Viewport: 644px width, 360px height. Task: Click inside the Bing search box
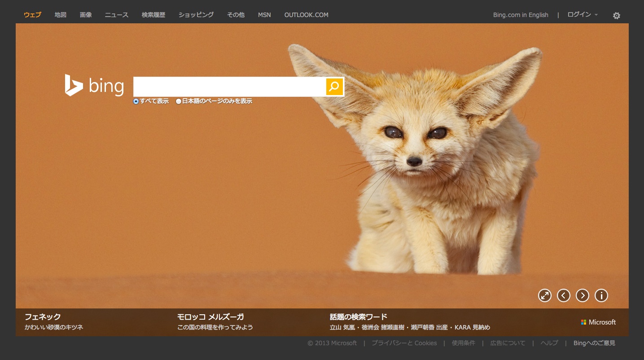click(229, 87)
